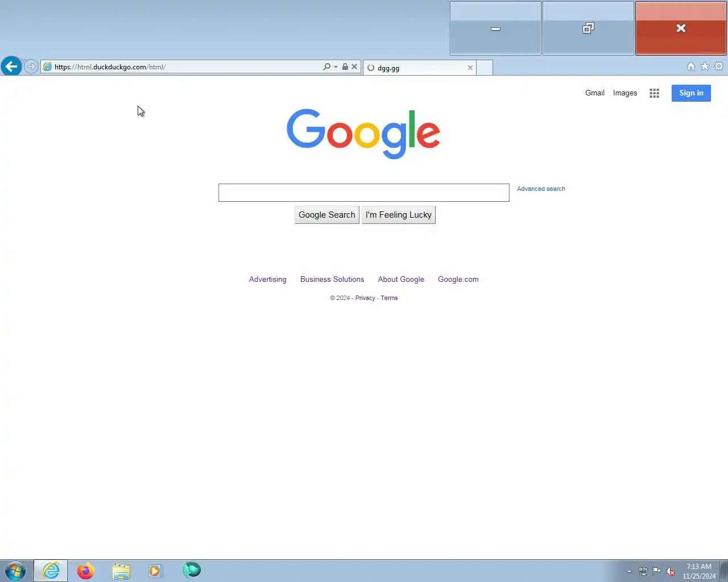This screenshot has width=728, height=582.
Task: Open the Advertising link
Action: click(268, 280)
